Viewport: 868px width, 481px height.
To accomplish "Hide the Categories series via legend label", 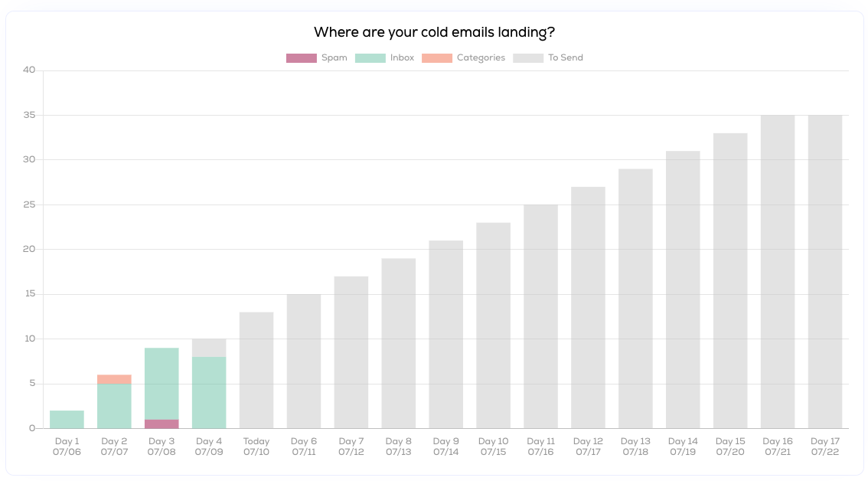I will click(x=481, y=58).
